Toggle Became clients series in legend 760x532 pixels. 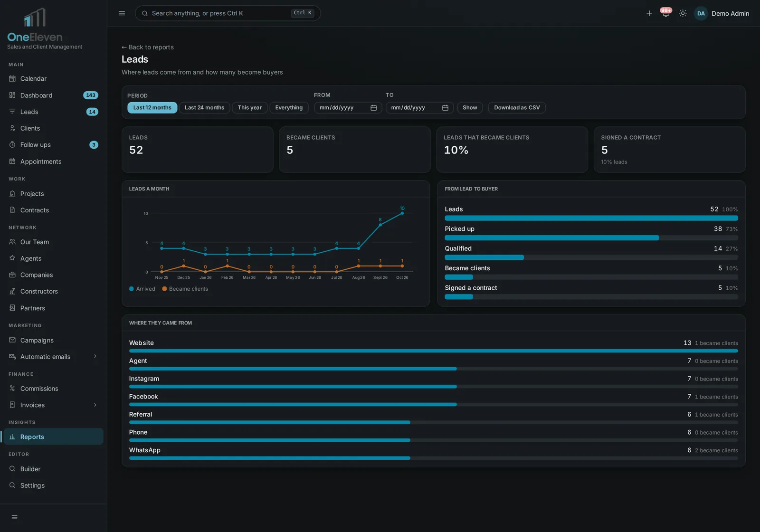coord(185,289)
